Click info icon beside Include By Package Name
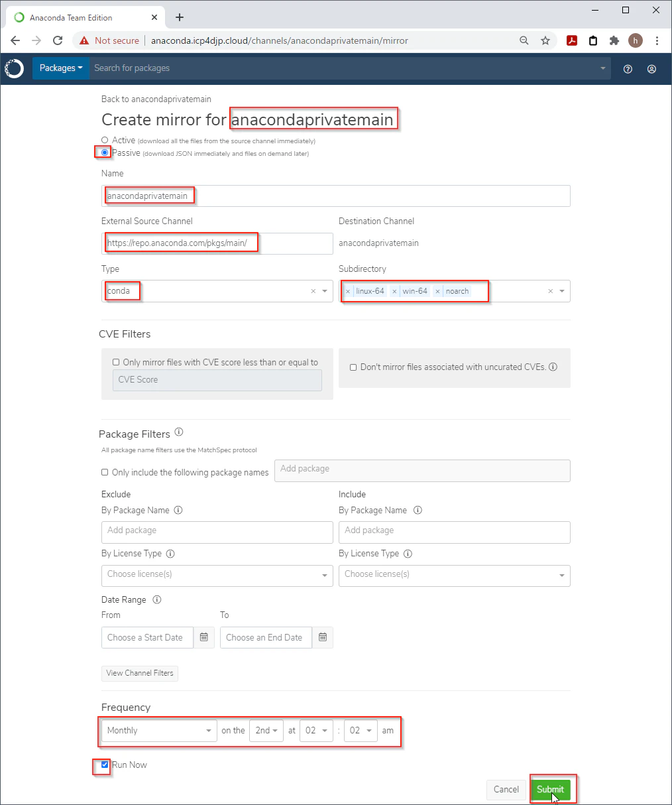This screenshot has width=672, height=805. 418,510
